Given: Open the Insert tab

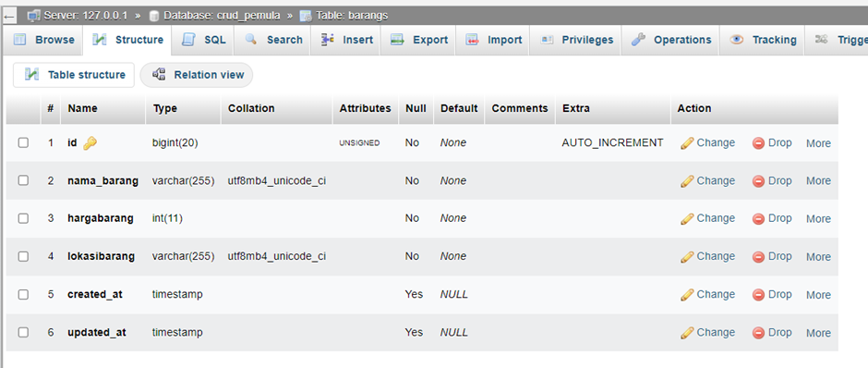Looking at the screenshot, I should (346, 40).
